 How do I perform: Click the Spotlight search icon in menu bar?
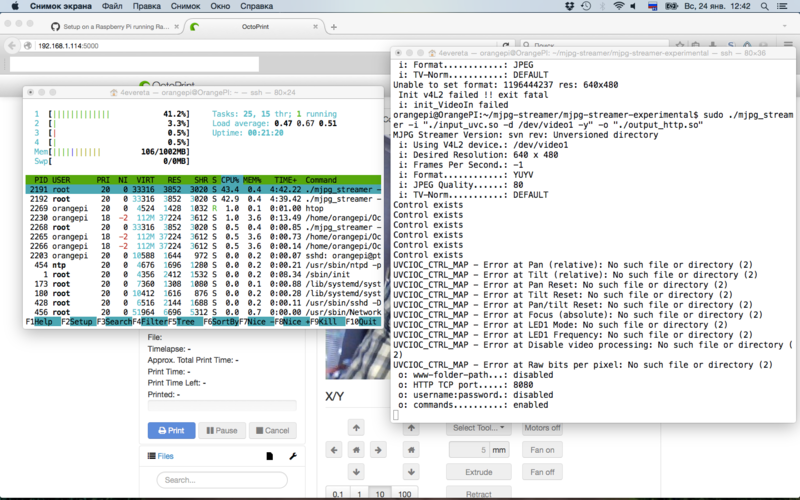pos(763,6)
